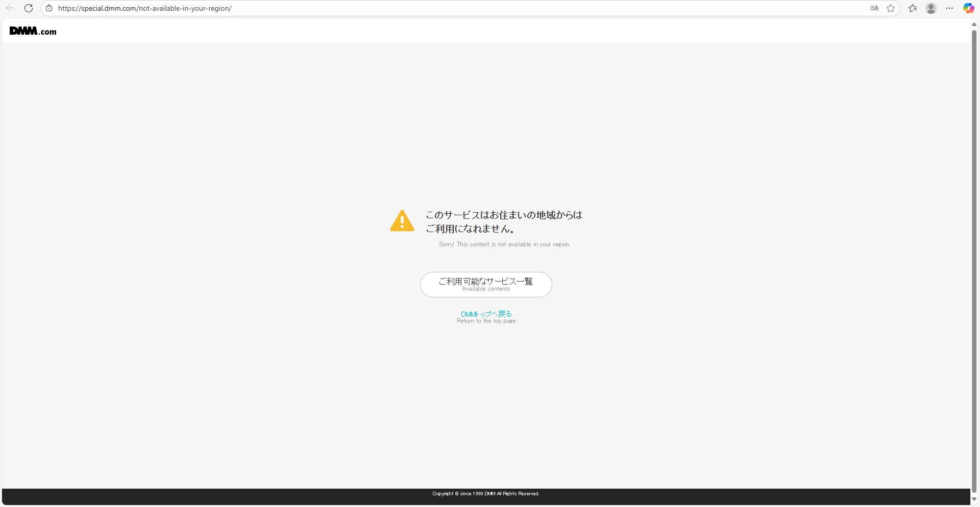Open the translate page icon
The image size is (980, 507).
click(x=874, y=8)
